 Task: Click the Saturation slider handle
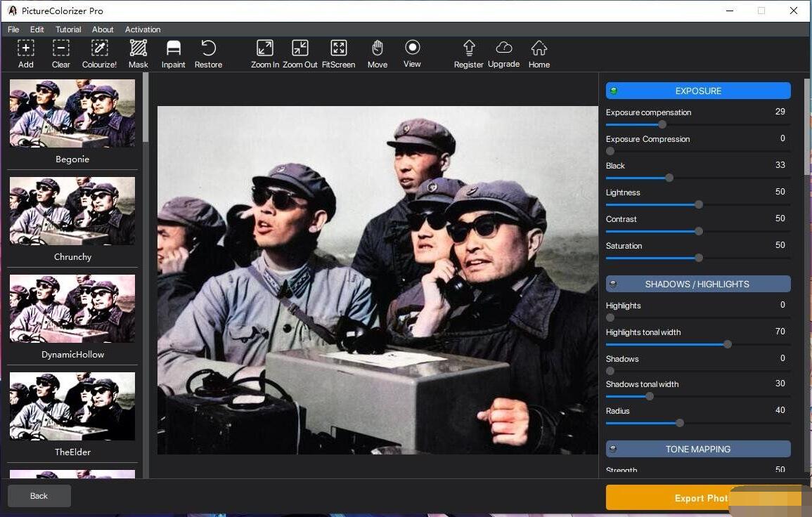point(699,258)
